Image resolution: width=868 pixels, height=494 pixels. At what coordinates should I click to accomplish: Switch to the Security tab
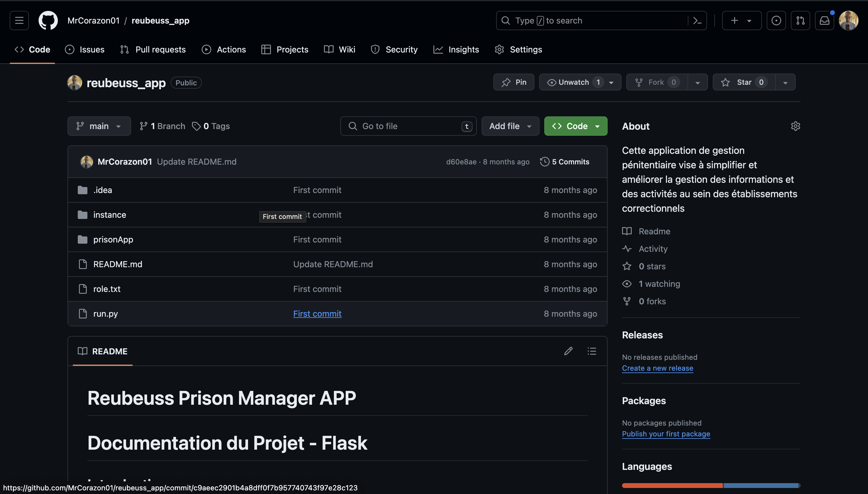(394, 49)
